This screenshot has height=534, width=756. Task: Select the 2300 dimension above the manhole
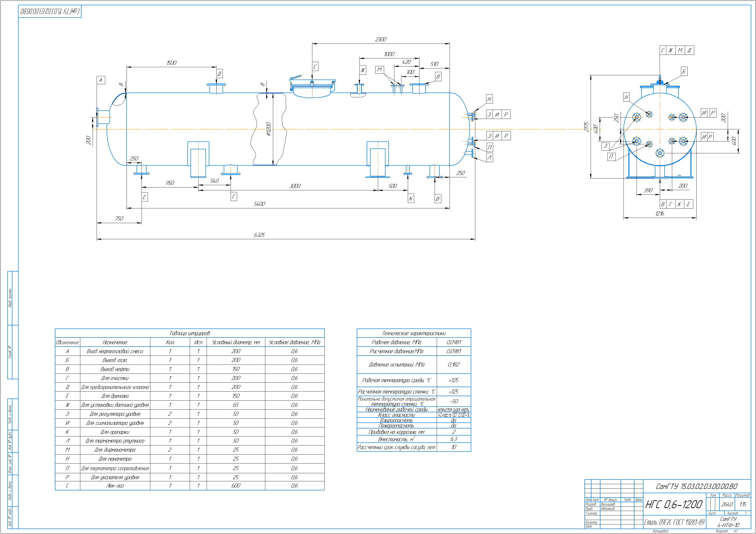tap(381, 39)
